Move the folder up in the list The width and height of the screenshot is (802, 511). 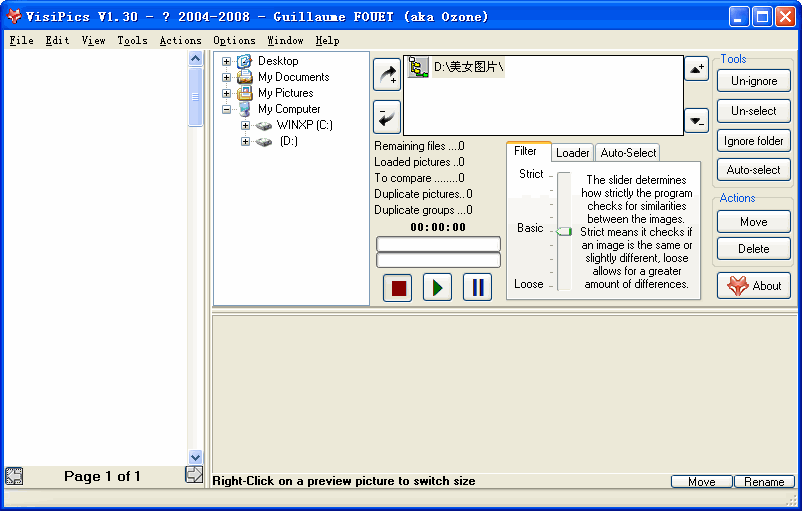(697, 69)
